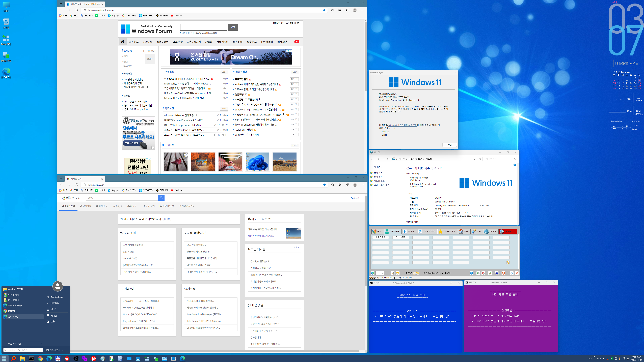644x362 pixels.
Task: Open the 최신 버전 v0.8-rc1 다운로드 link
Action: [x=261, y=236]
